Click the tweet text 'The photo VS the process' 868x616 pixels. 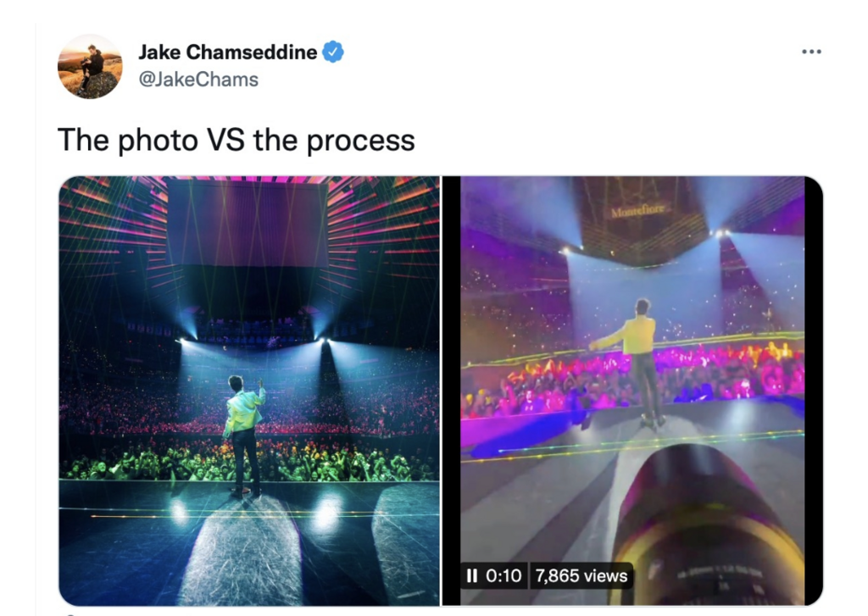coord(236,140)
